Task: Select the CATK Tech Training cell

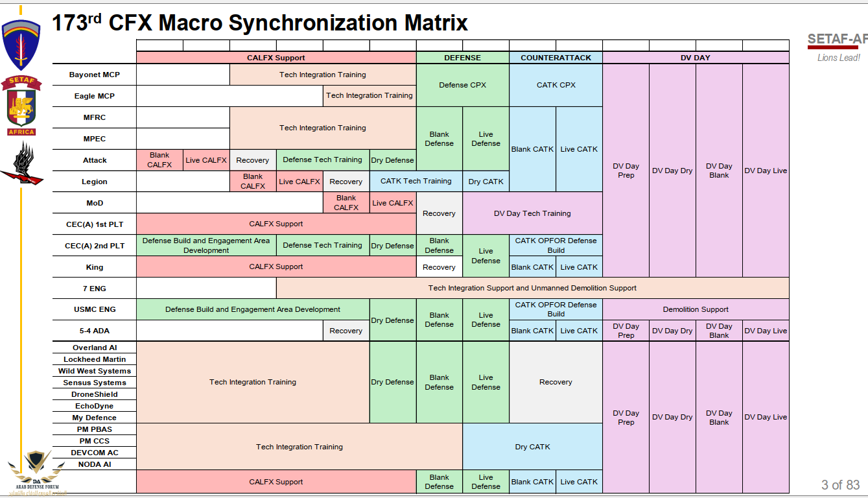Action: [416, 182]
